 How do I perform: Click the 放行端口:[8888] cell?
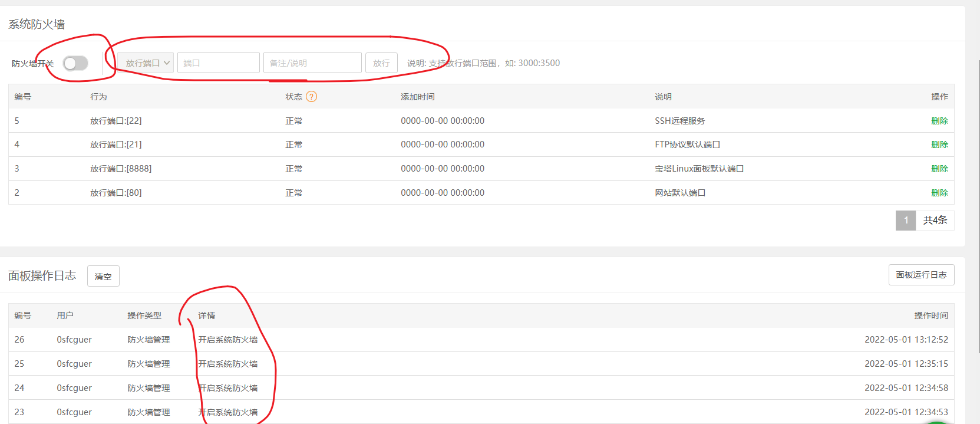121,169
